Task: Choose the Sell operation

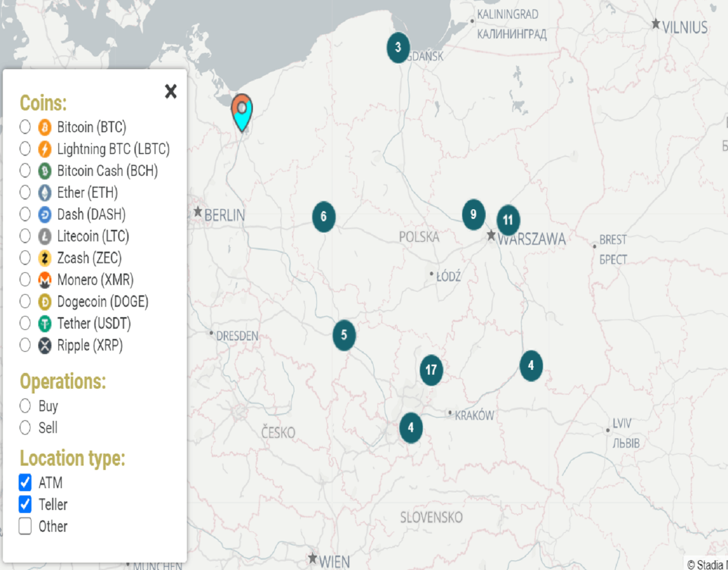Action: pos(25,428)
